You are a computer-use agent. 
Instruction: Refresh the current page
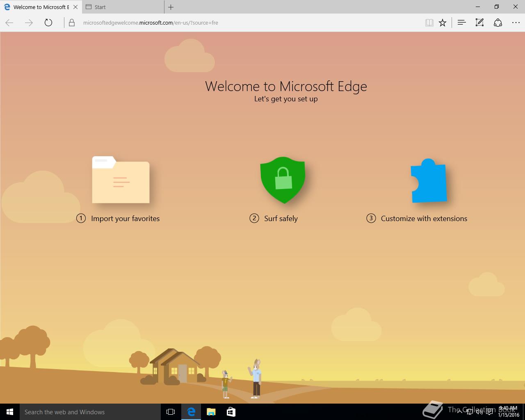pos(48,23)
